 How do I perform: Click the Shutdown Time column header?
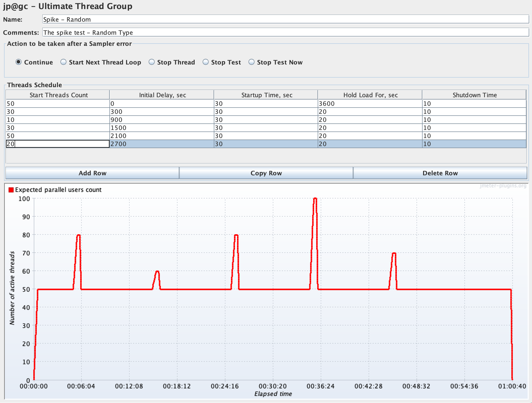coord(474,95)
